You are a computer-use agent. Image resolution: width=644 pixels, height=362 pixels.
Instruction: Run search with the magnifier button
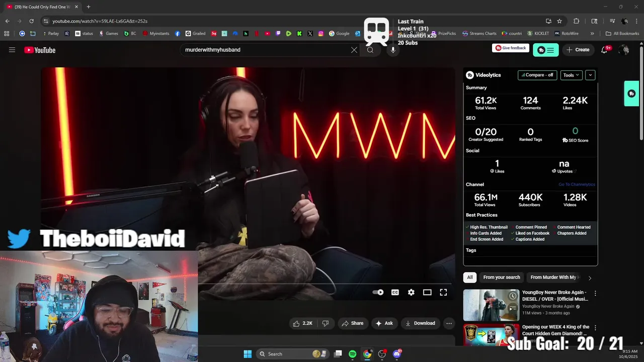[x=370, y=50]
